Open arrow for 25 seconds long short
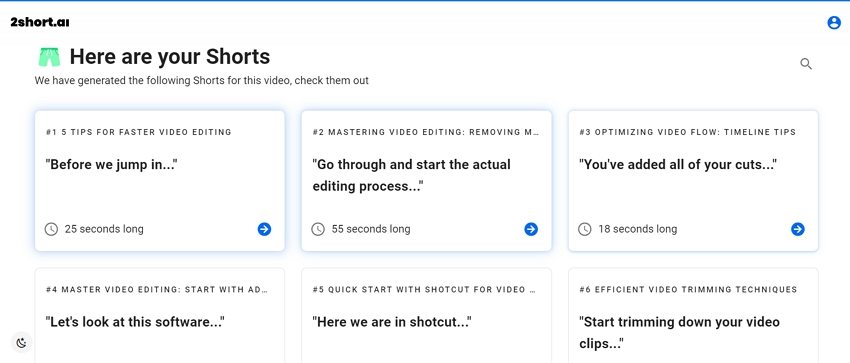 (264, 229)
